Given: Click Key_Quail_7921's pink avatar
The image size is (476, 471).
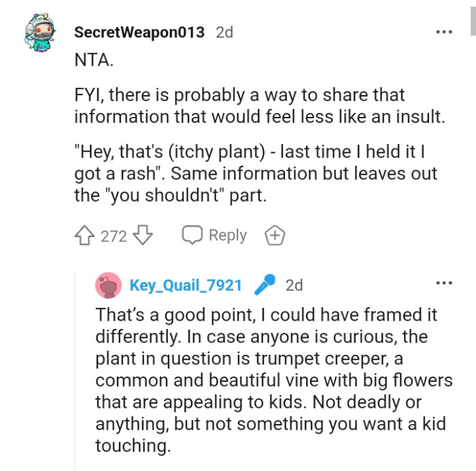Looking at the screenshot, I should 109,285.
